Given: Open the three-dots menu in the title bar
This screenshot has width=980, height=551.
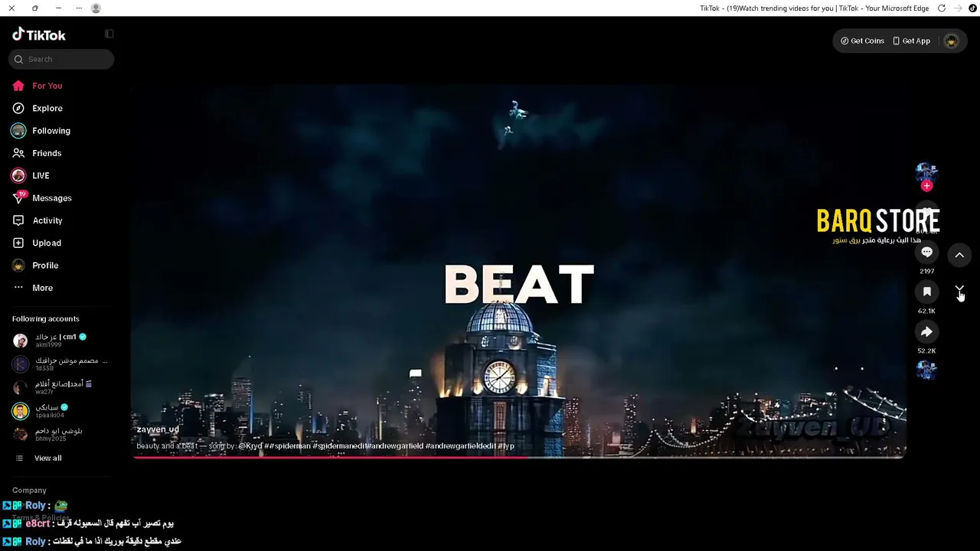Looking at the screenshot, I should point(79,8).
